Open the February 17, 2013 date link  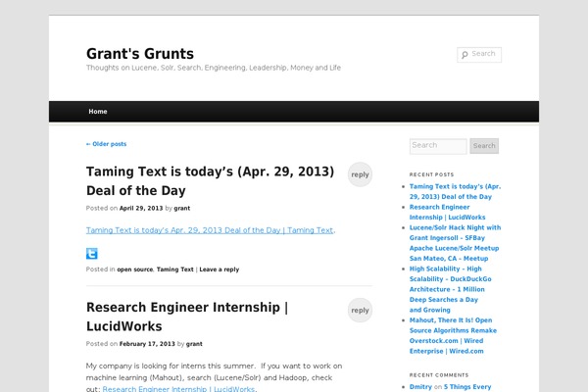click(x=147, y=344)
